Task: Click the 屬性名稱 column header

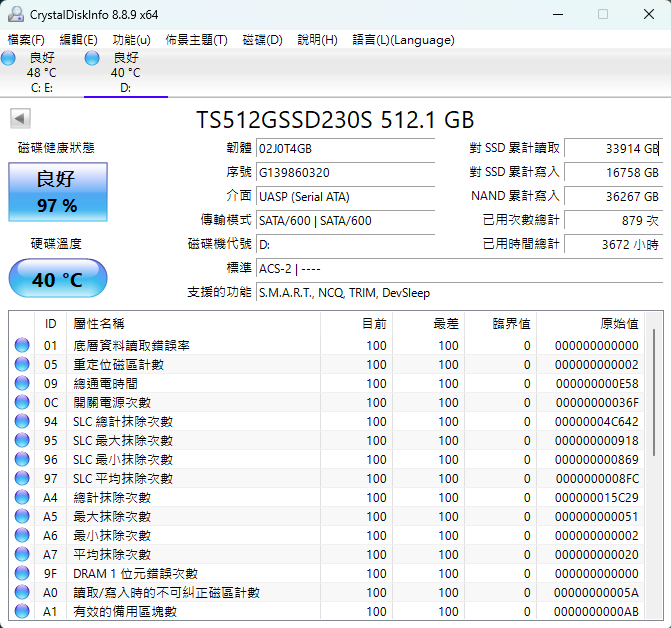Action: point(193,324)
